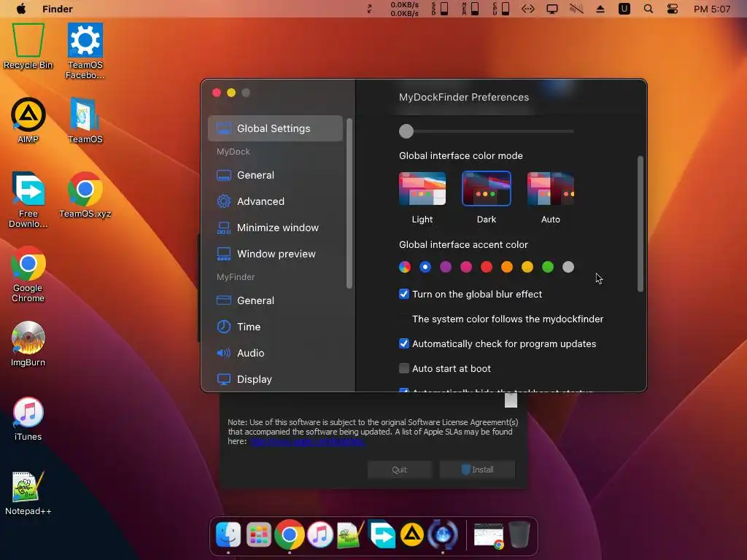Launch Notepad++ from the dock
Image resolution: width=747 pixels, height=560 pixels.
click(351, 534)
